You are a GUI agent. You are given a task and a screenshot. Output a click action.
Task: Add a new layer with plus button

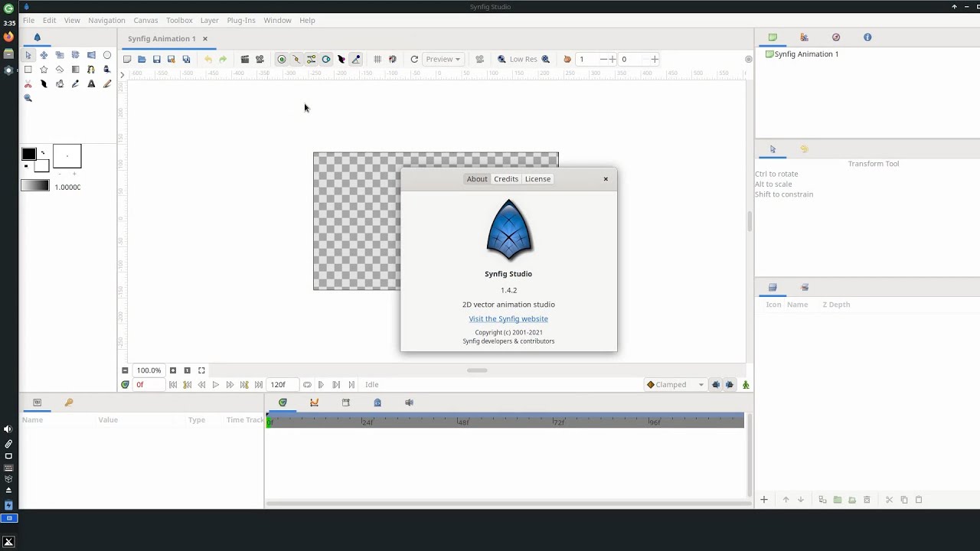[763, 500]
